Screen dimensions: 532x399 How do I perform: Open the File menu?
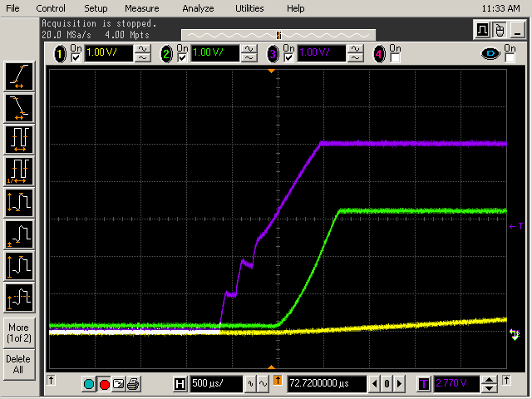(x=12, y=8)
